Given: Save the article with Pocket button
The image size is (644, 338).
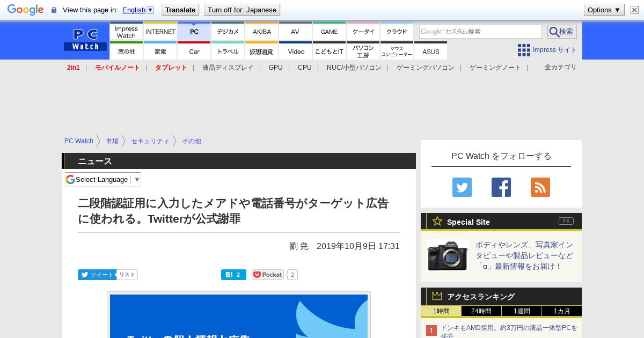Looking at the screenshot, I should (x=268, y=275).
